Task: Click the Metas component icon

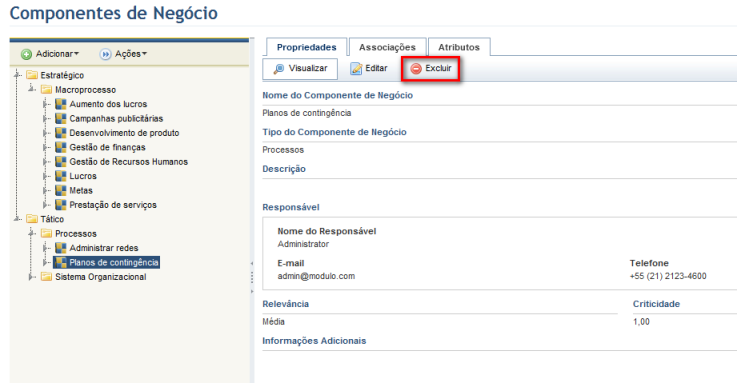Action: [61, 190]
